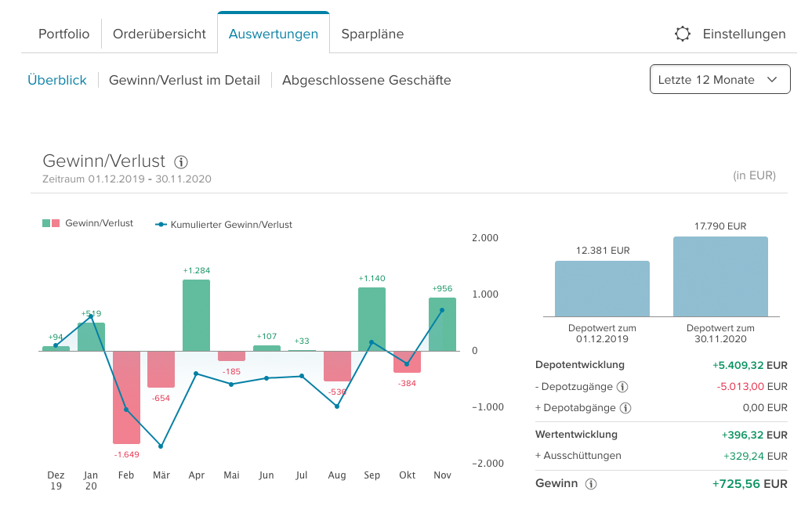812x520 pixels.
Task: Go to the Sparpläne tab
Action: coord(372,34)
